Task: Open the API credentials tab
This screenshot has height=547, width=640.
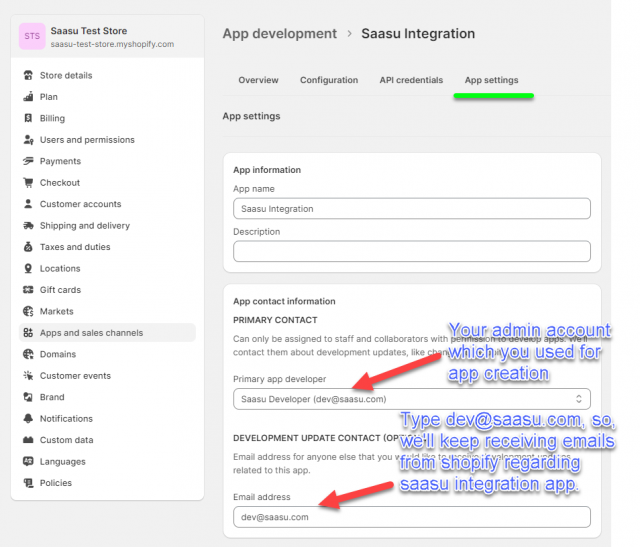Action: (411, 80)
